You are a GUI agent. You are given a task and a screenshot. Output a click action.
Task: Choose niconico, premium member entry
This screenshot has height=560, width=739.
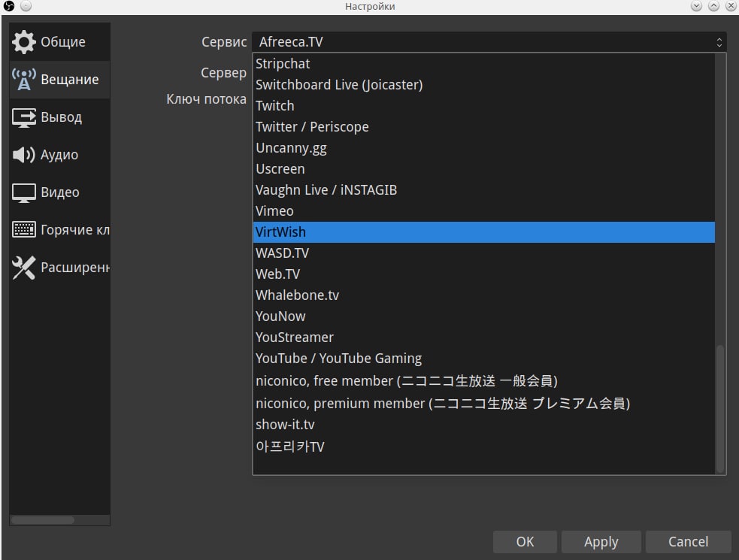(484, 403)
